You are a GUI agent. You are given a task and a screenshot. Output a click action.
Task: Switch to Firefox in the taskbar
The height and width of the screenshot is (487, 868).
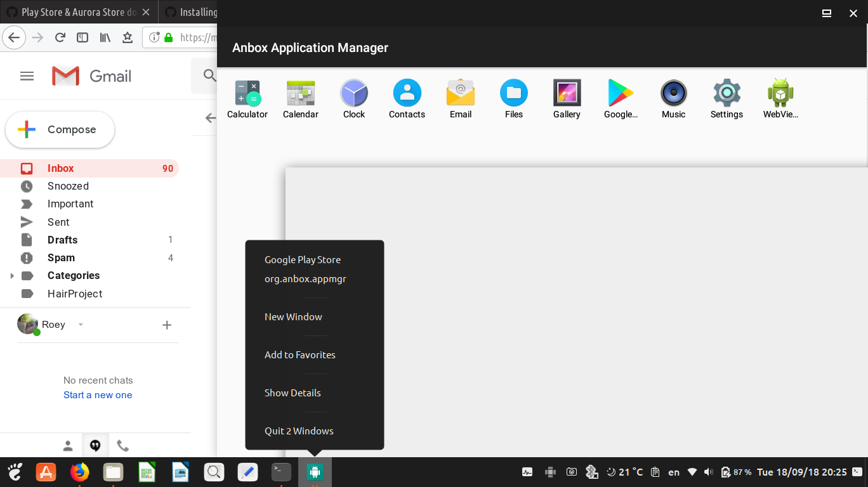click(x=79, y=472)
